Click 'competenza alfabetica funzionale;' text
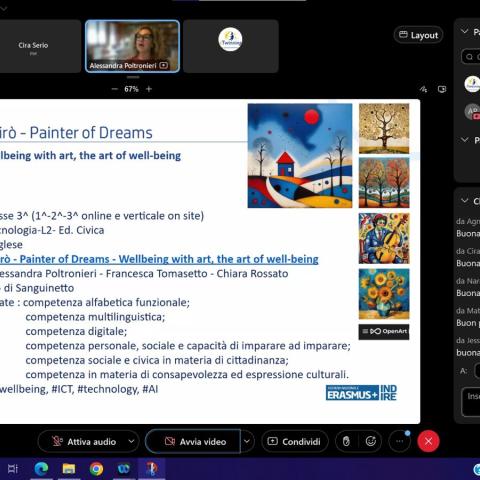The height and width of the screenshot is (480, 480). pyautogui.click(x=106, y=302)
